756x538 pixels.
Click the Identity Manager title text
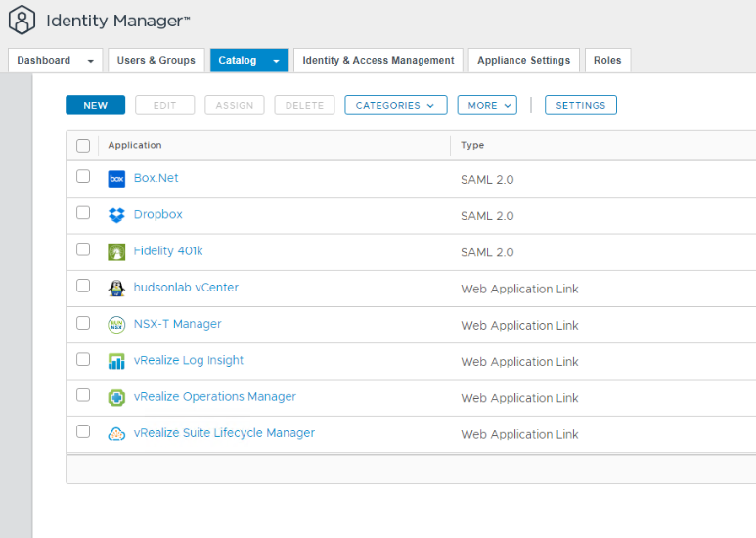[x=118, y=21]
